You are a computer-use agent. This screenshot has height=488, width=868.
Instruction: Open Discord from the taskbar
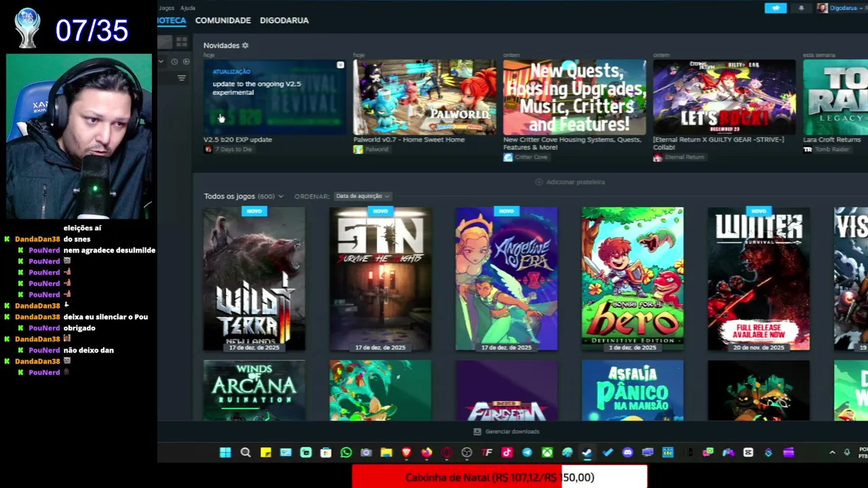pos(627,453)
